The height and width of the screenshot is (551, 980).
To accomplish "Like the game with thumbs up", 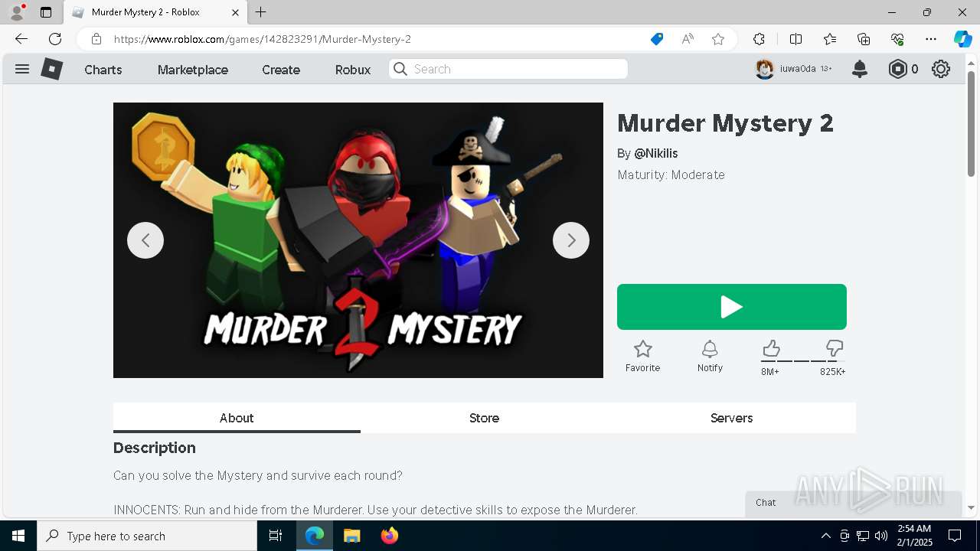I will (x=771, y=349).
